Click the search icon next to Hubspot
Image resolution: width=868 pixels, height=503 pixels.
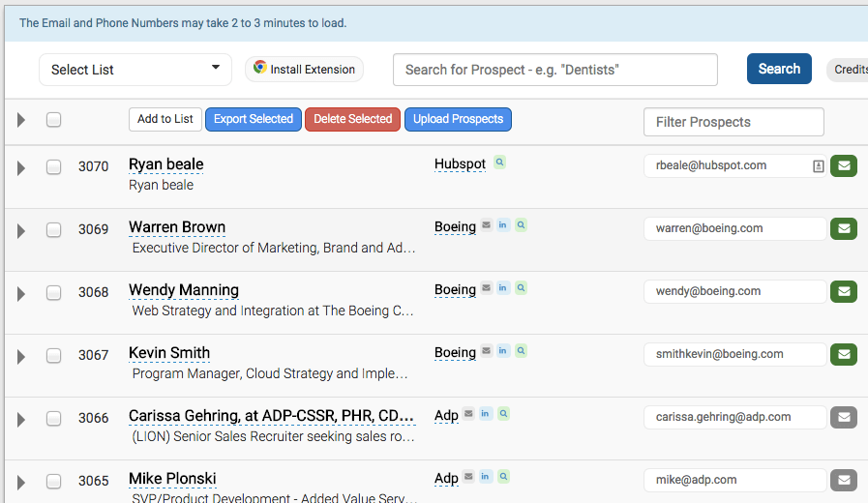click(500, 163)
